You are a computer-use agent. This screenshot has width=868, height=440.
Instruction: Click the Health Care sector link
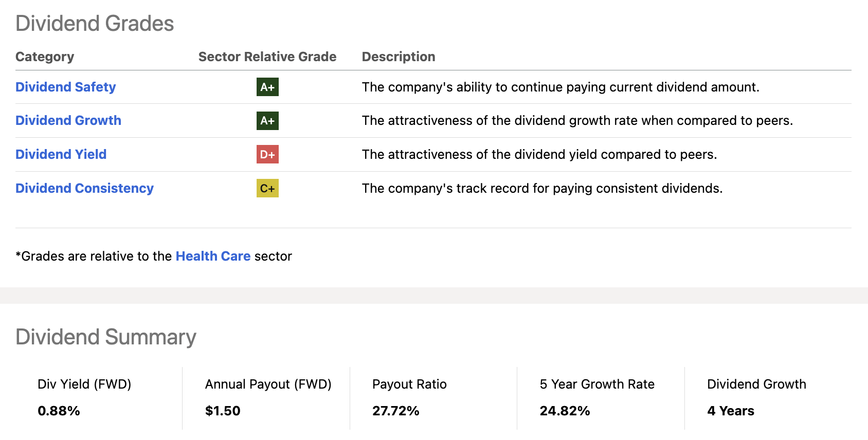point(213,256)
